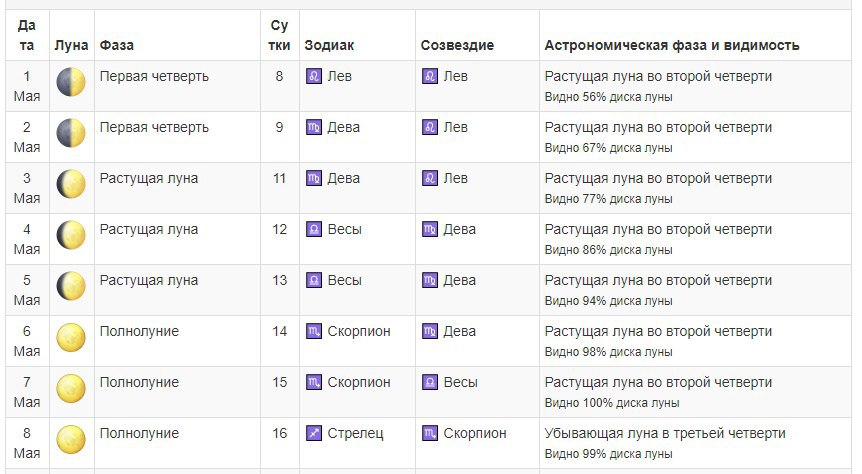Click the Virgo zodiac icon for 2 Мая
This screenshot has width=862, height=474.
[313, 128]
